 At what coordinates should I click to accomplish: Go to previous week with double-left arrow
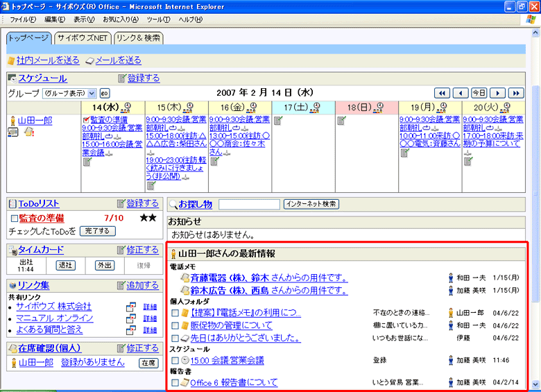442,93
